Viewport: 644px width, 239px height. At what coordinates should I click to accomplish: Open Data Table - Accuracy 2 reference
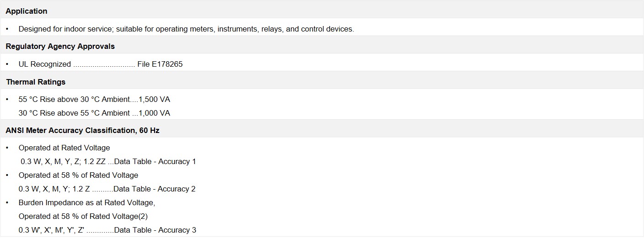[x=155, y=189]
